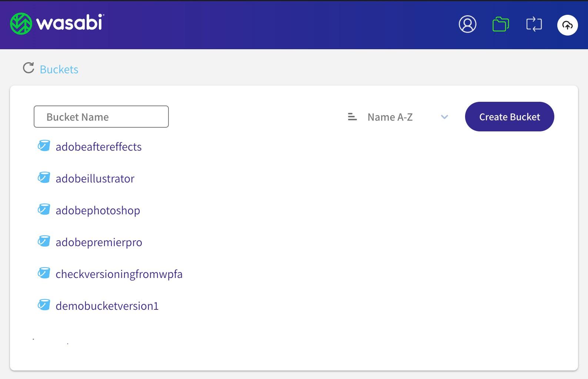The image size is (588, 379).
Task: Click the bucket icon beside adobeaftereffects
Action: pos(44,146)
